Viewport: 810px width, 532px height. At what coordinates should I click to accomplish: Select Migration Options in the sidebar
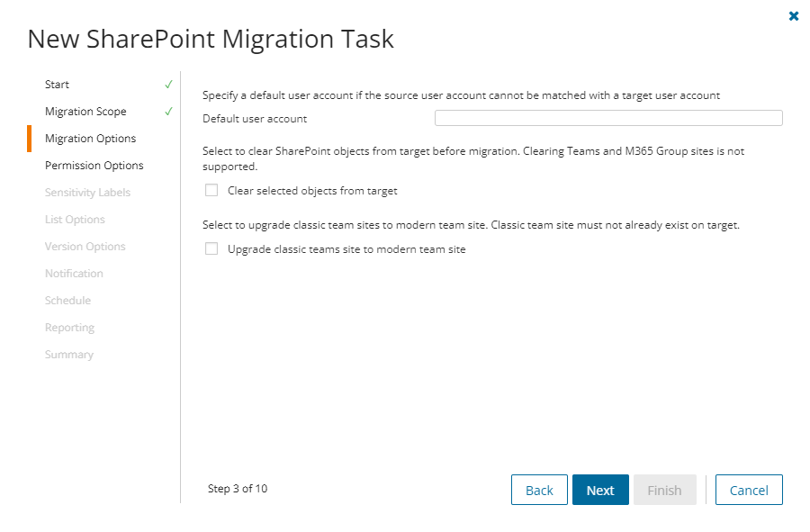pyautogui.click(x=91, y=139)
